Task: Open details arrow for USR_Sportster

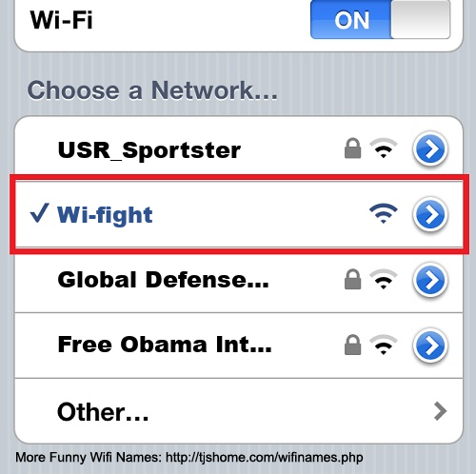Action: pyautogui.click(x=430, y=149)
